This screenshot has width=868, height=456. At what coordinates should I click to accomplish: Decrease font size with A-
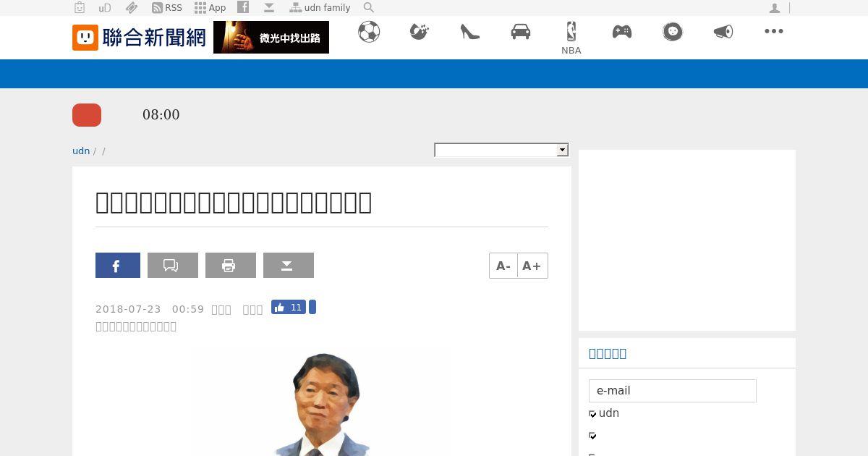(503, 266)
